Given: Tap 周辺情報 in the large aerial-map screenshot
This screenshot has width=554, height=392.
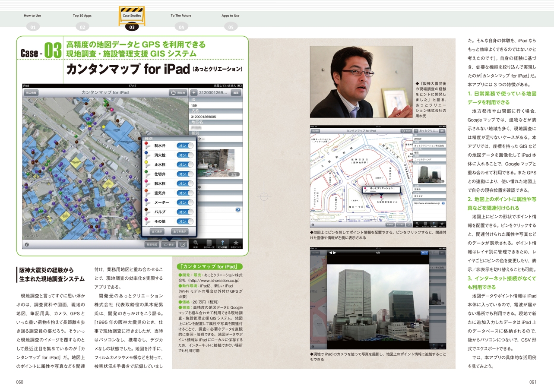Looking at the screenshot, I should coord(31,92).
